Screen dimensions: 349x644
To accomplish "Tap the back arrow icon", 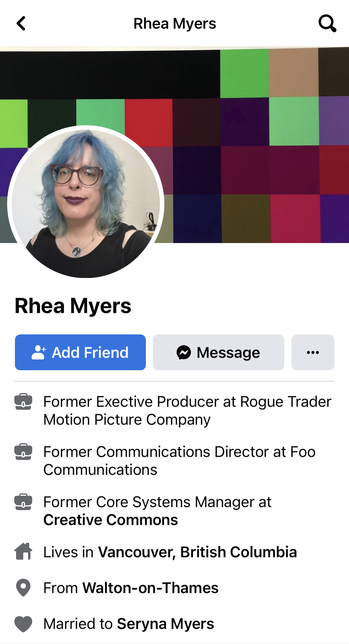I will click(x=21, y=23).
